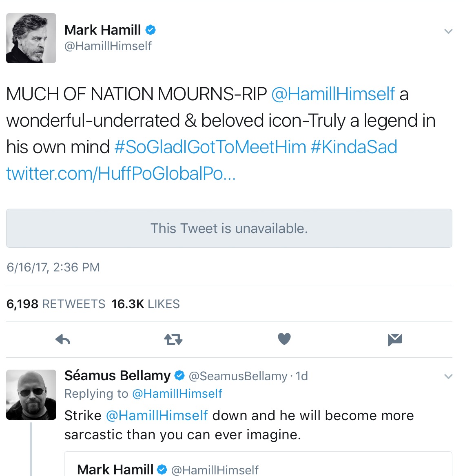Click Séamus Bellamy's verified badge

tap(179, 375)
